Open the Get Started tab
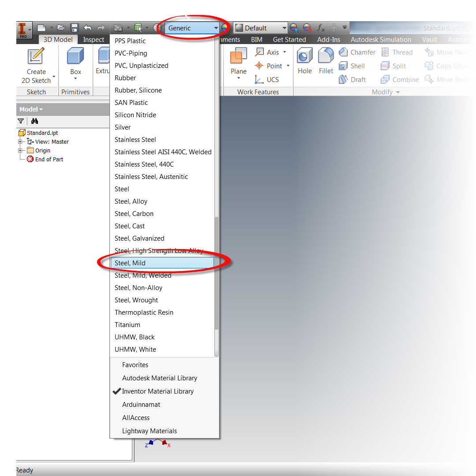Viewport: 476px width, 476px height. click(289, 40)
